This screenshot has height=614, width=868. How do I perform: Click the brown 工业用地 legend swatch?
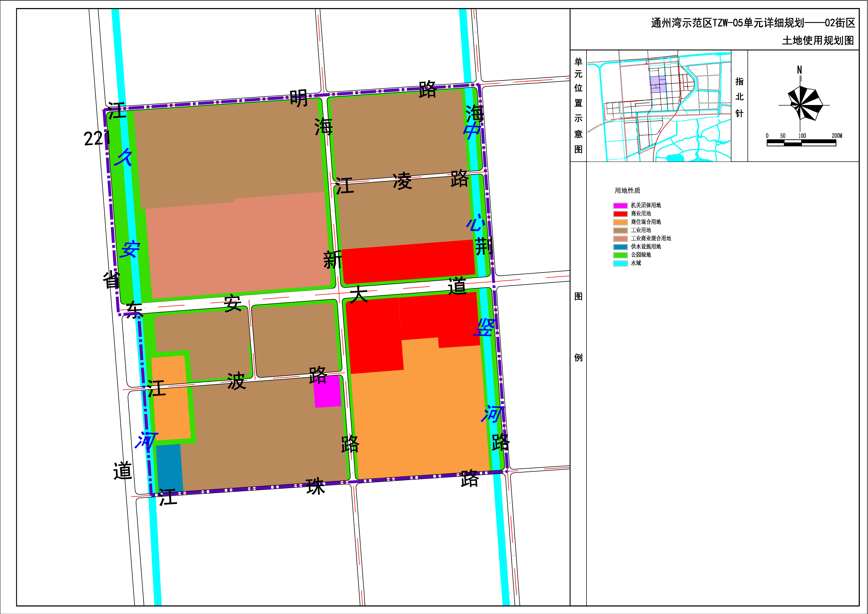coord(620,230)
